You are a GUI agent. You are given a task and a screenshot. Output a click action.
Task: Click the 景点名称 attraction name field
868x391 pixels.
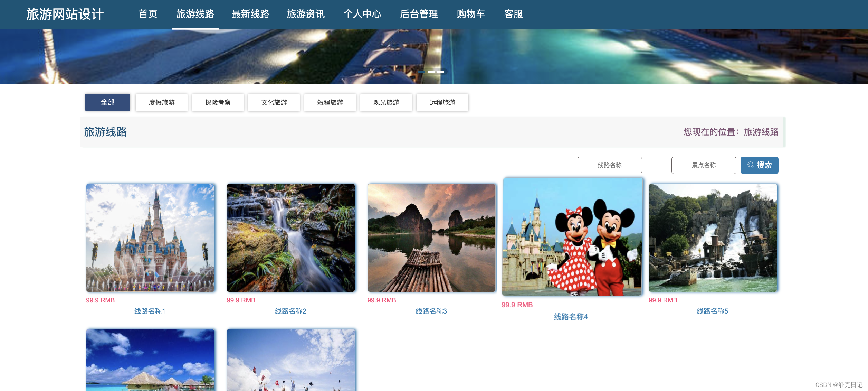[x=704, y=165]
